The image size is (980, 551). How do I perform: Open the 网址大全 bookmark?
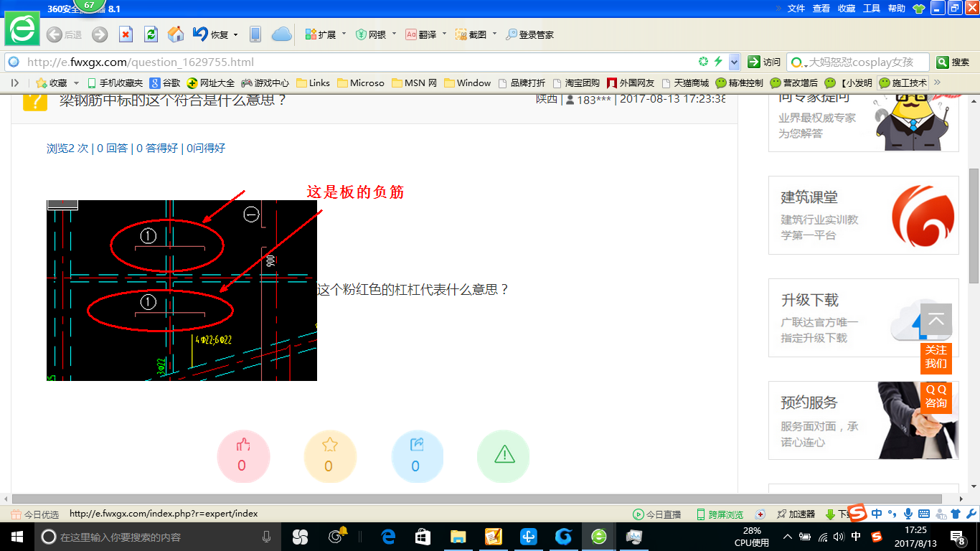click(x=210, y=83)
